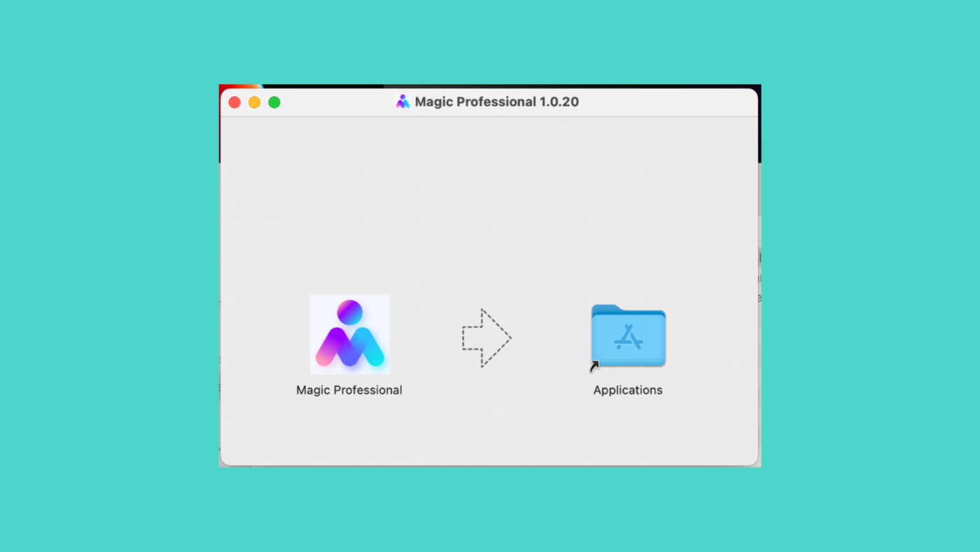Select the Magic Professional app icon
980x552 pixels.
(349, 334)
